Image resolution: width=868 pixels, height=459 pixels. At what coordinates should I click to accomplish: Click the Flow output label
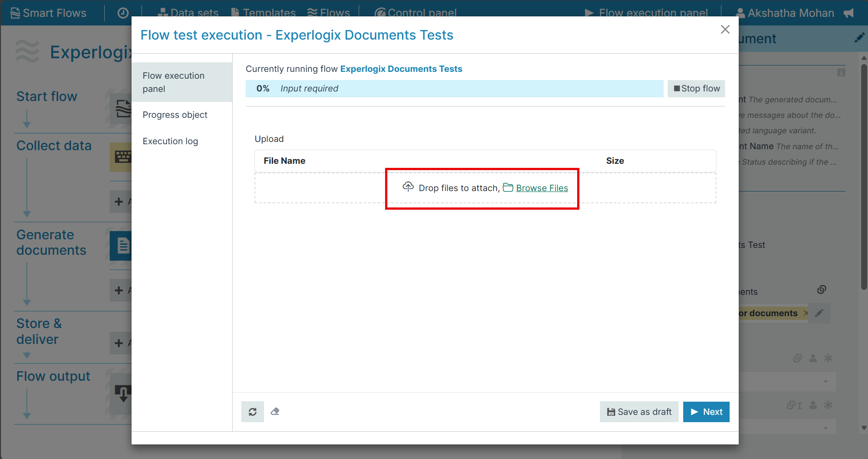53,376
